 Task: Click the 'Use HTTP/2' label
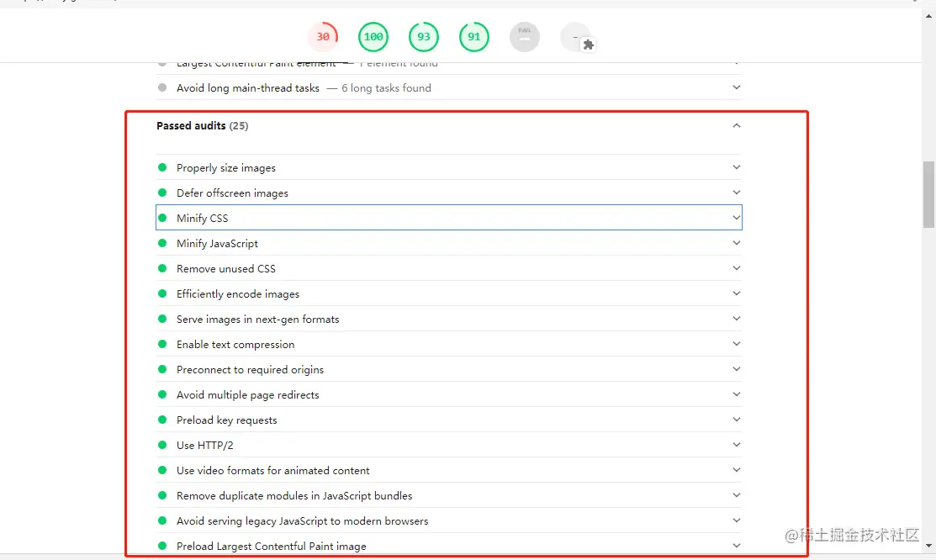[x=204, y=446]
